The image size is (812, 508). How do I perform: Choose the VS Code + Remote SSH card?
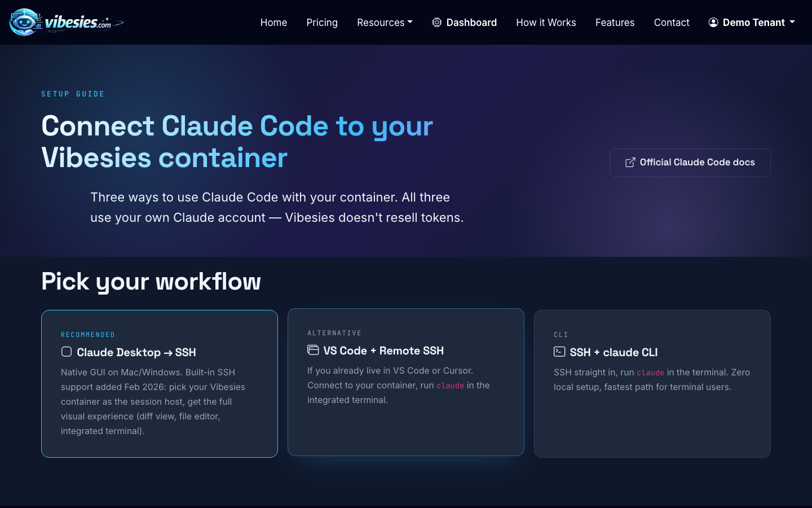tap(406, 382)
